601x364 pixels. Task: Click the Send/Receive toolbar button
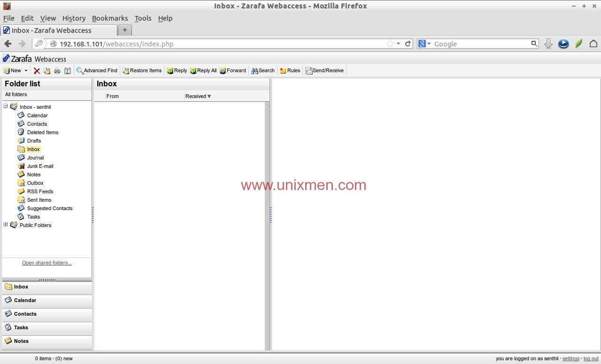[x=324, y=71]
